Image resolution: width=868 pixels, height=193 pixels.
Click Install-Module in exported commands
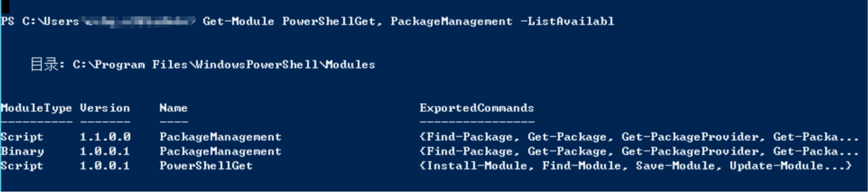(x=477, y=166)
